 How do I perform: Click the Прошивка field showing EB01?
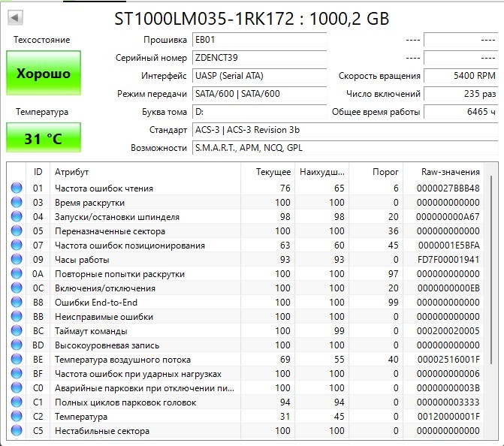[x=259, y=40]
